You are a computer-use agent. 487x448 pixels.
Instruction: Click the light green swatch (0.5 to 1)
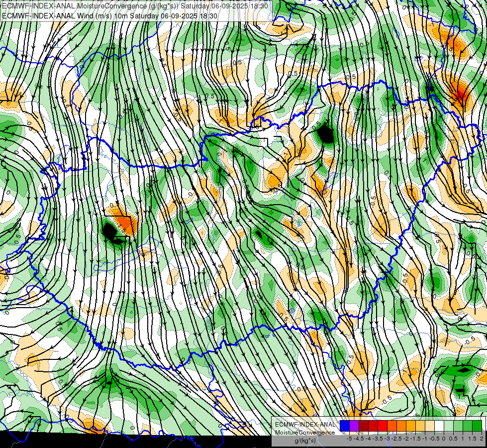(x=458, y=426)
